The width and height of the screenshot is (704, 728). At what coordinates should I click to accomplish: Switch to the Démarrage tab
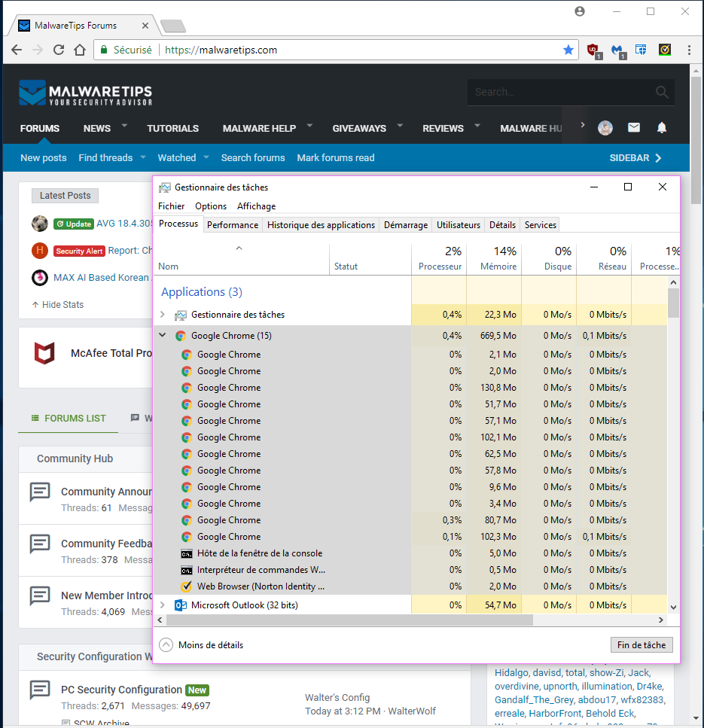(406, 224)
